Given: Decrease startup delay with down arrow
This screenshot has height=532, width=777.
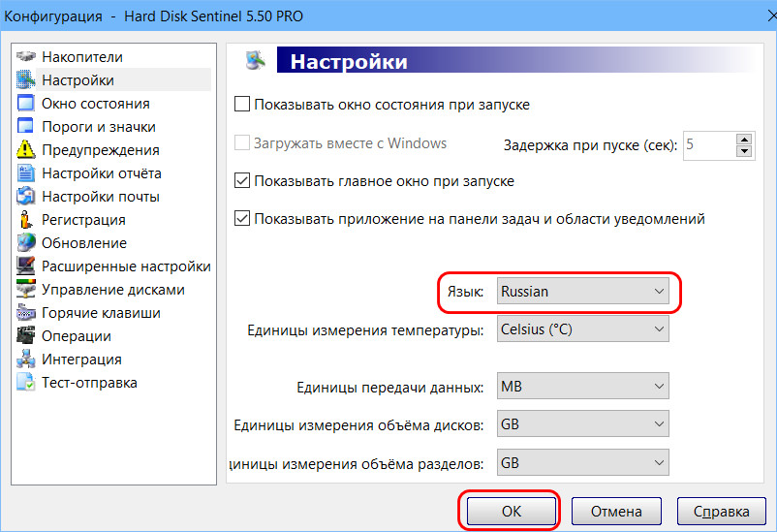Looking at the screenshot, I should click(x=744, y=152).
